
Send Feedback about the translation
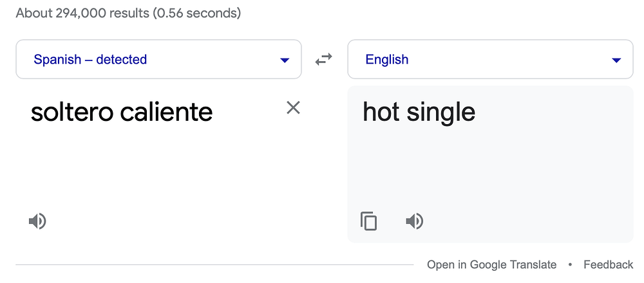pyautogui.click(x=609, y=264)
